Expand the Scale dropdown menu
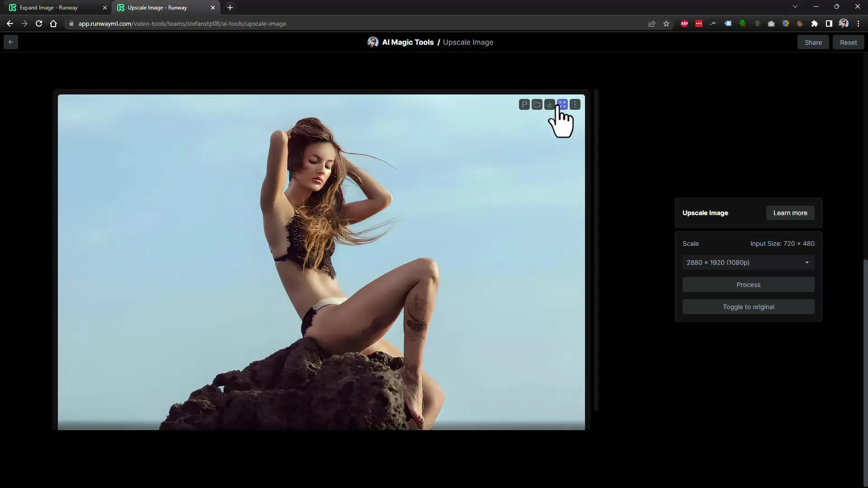 pos(748,262)
